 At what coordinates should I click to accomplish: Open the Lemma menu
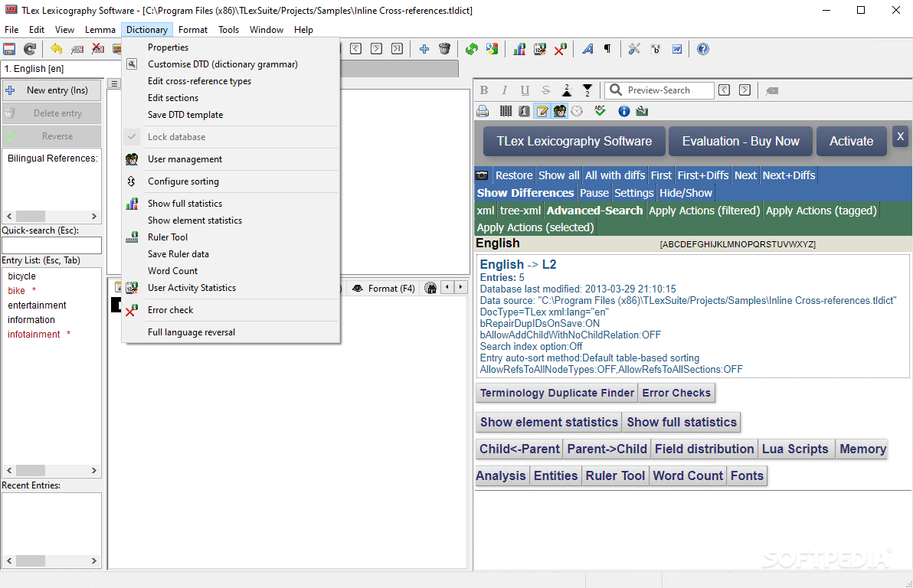100,30
